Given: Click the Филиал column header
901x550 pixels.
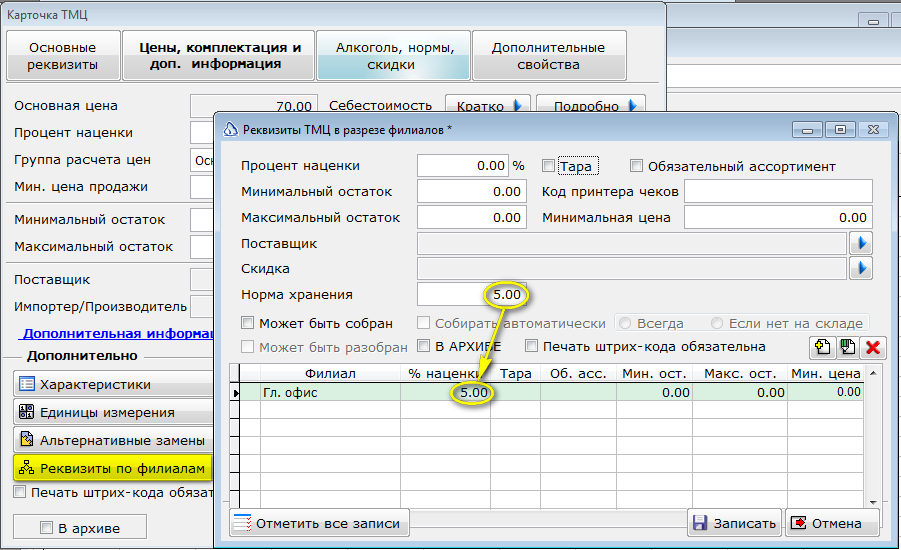Looking at the screenshot, I should click(x=330, y=374).
